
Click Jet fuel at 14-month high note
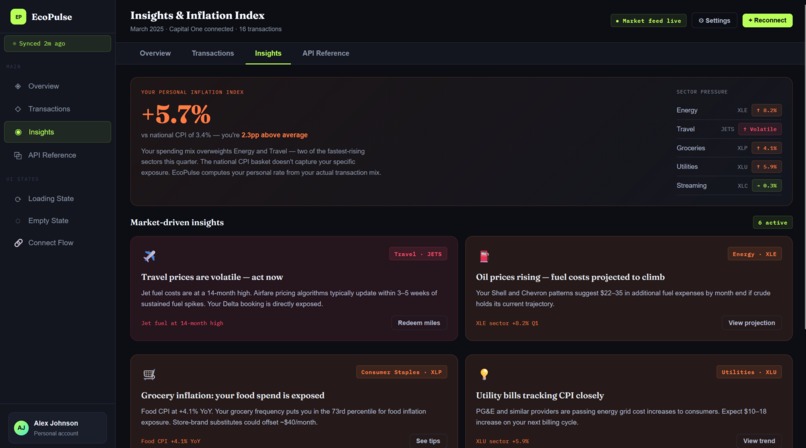(x=182, y=323)
